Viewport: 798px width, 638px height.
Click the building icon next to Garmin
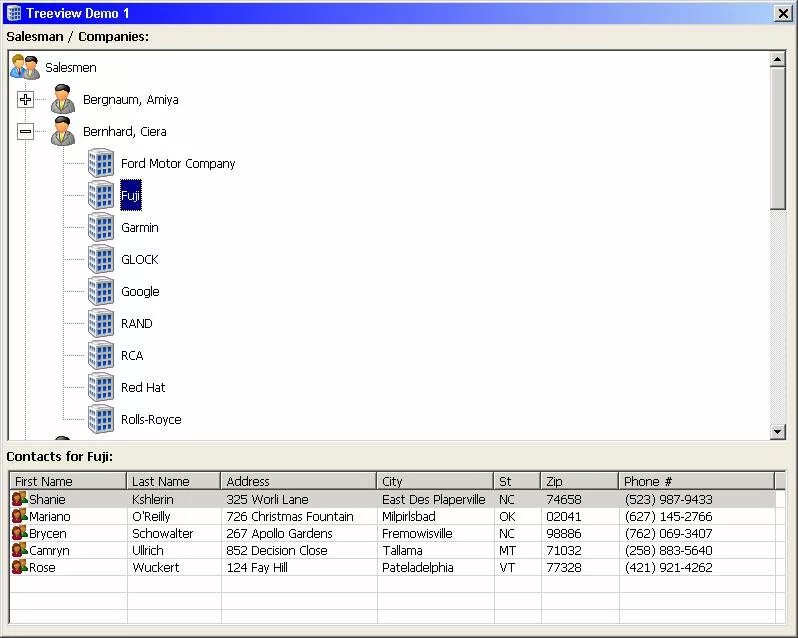pos(101,227)
